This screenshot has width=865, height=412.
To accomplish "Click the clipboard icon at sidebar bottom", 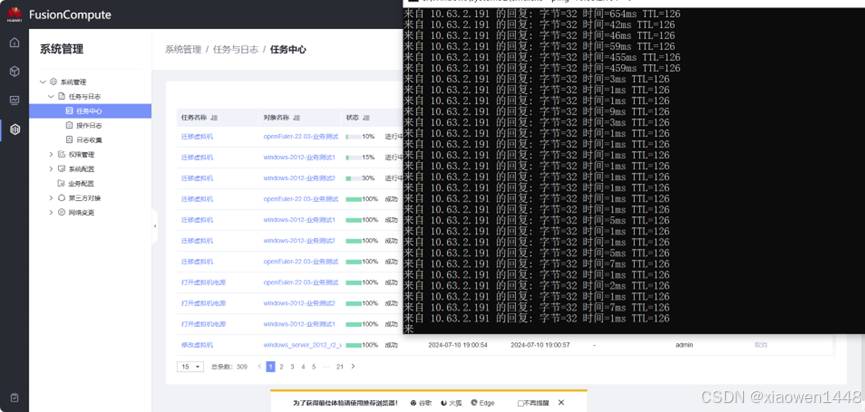I will 14,397.
